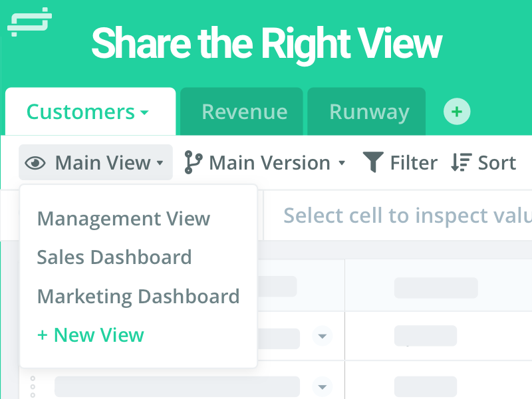Screen dimensions: 532x399
Task: Click the drag handle dots on the bottom row
Action: point(33,386)
